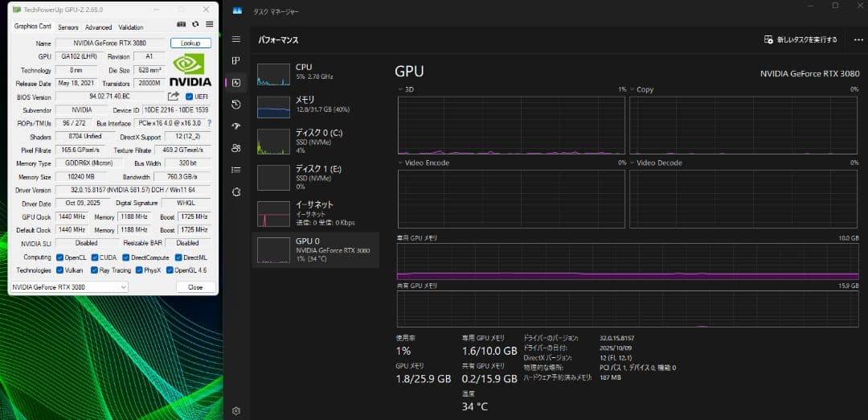The image size is (868, 420).
Task: Open GPU-Z hamburger menu icon
Action: (x=209, y=24)
